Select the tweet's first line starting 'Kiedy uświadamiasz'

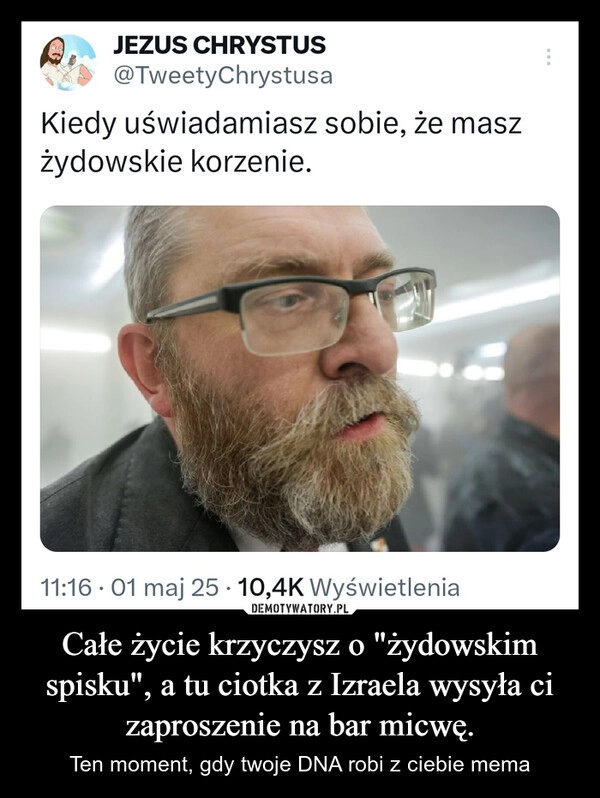[x=281, y=124]
